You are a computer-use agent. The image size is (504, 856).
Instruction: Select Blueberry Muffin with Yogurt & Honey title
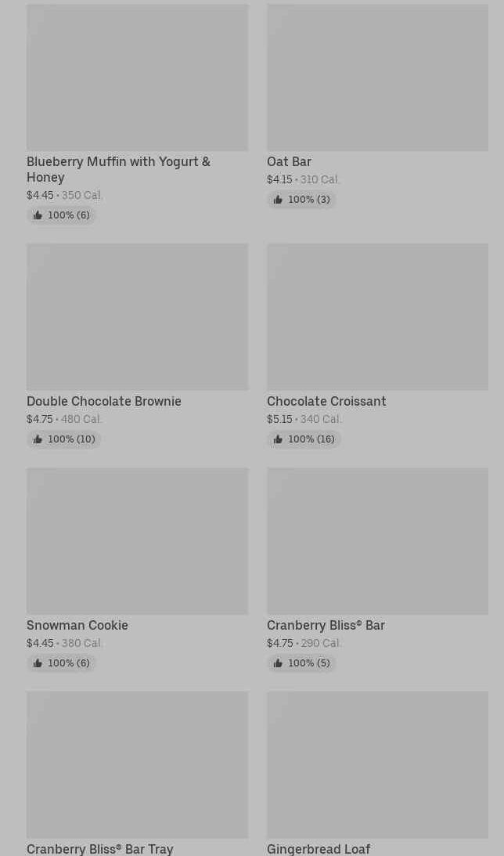pyautogui.click(x=118, y=169)
